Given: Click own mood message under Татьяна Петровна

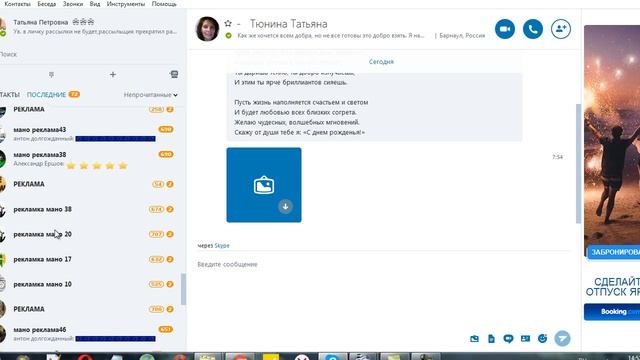Looking at the screenshot, I should tap(95, 31).
